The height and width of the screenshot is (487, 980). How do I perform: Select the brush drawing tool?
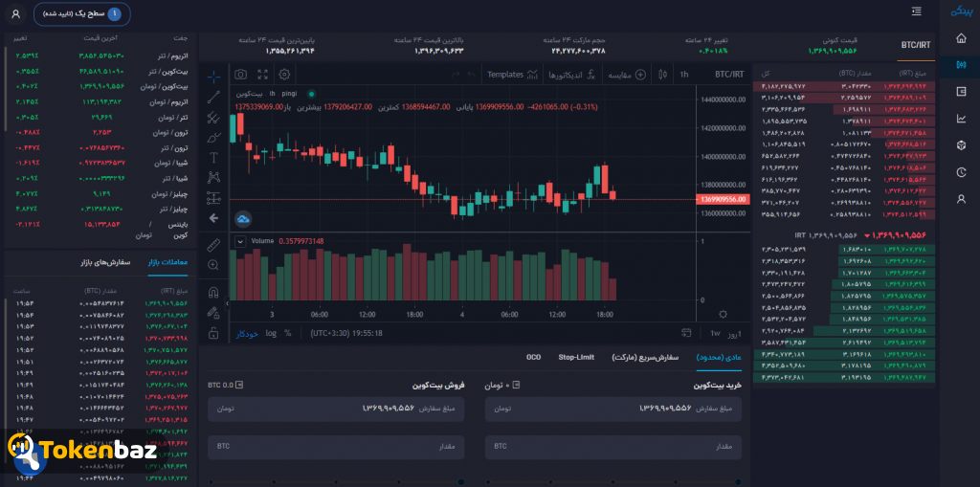click(213, 137)
